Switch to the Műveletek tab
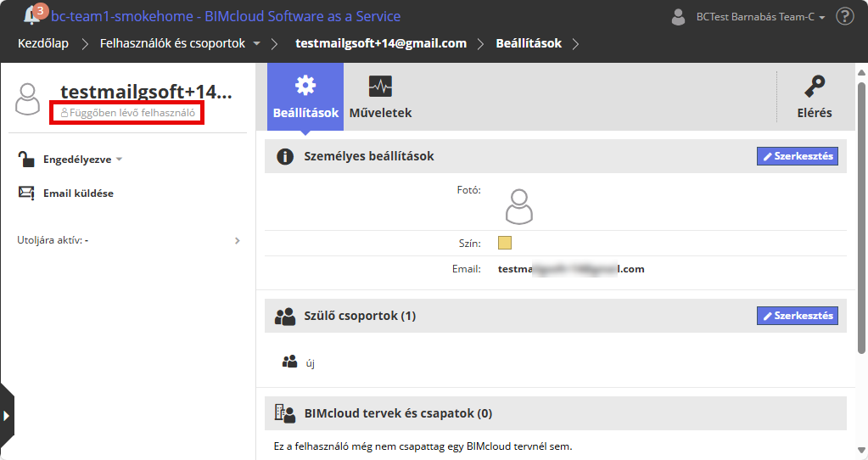 tap(380, 96)
